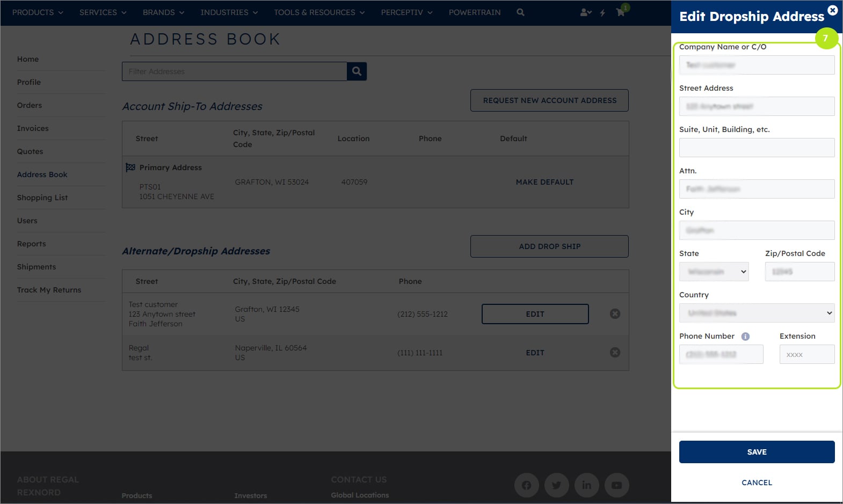Click the Primary Address flag icon
The height and width of the screenshot is (504, 843).
130,167
